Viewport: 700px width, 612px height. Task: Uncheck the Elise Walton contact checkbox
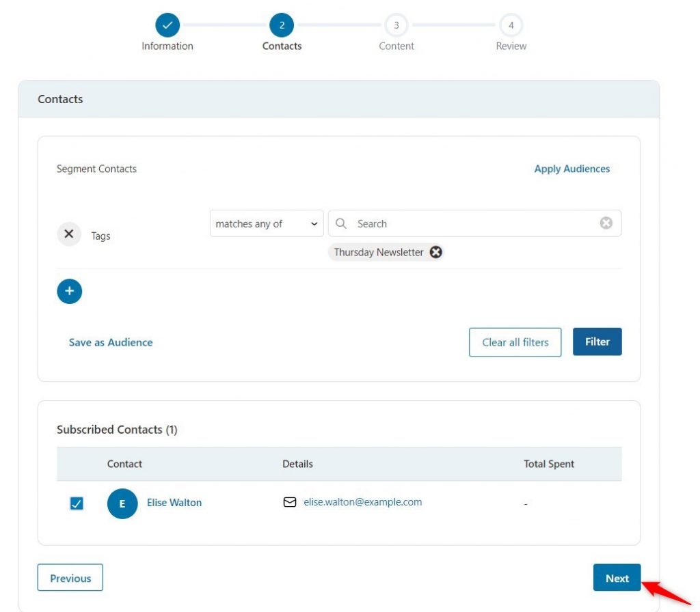pyautogui.click(x=77, y=503)
